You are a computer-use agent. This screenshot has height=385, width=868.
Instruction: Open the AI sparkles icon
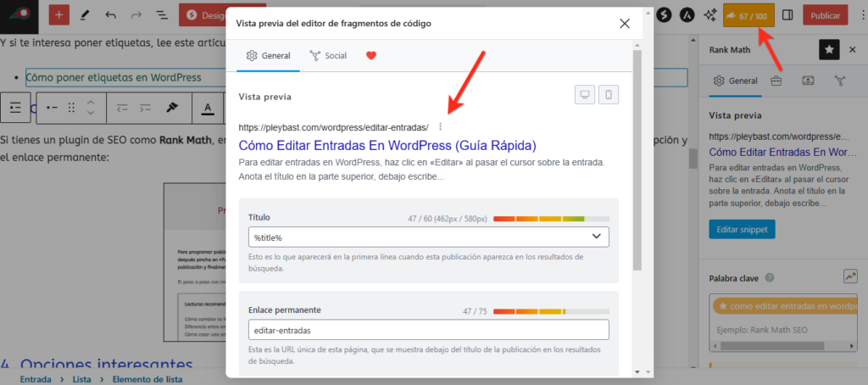point(709,15)
